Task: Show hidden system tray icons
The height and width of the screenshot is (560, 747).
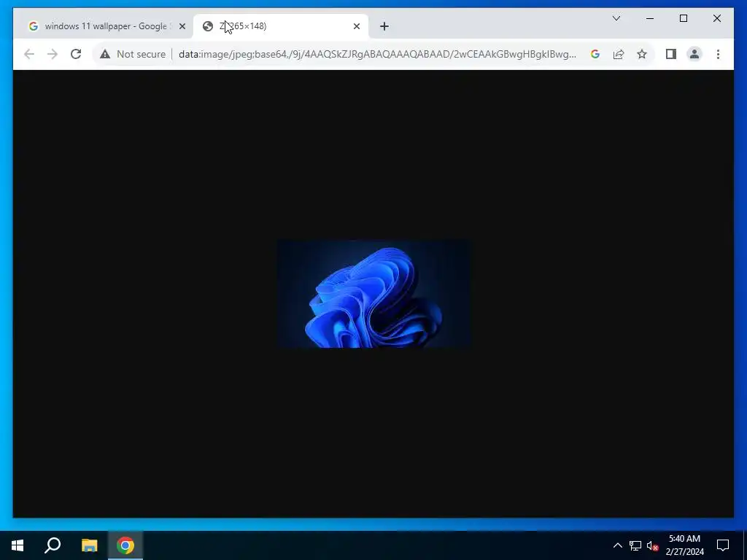Action: [617, 545]
